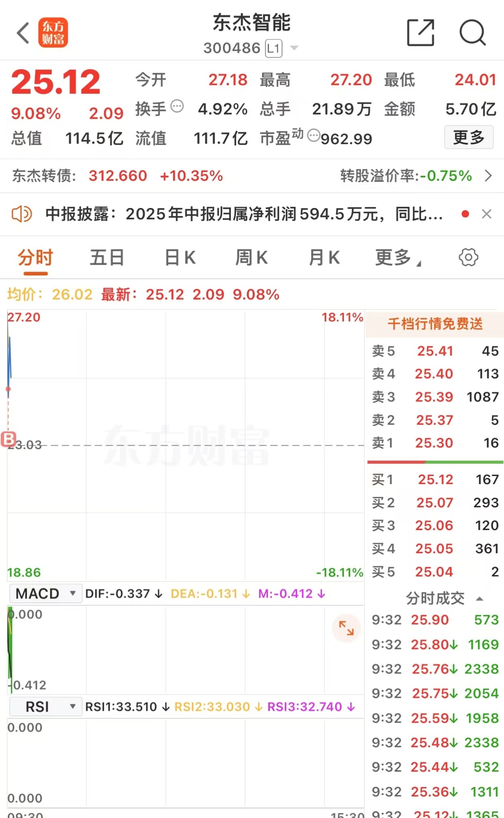Tap the share export icon
The width and height of the screenshot is (504, 818).
pos(420,32)
